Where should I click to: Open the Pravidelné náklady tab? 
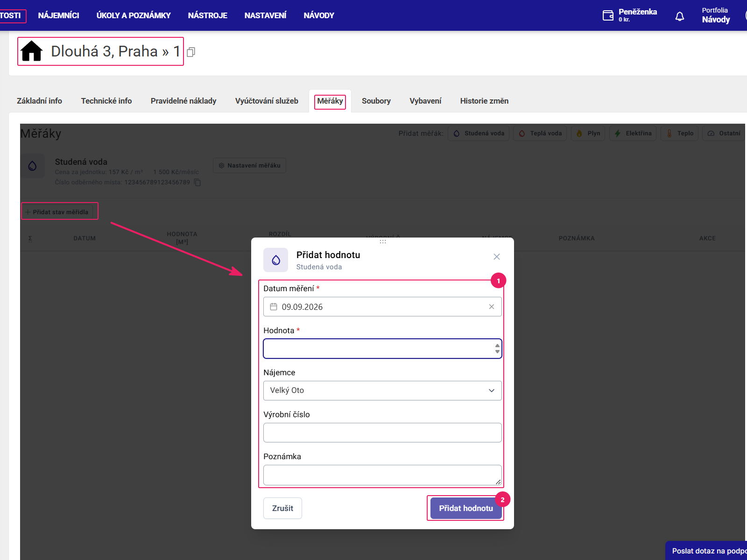click(x=183, y=101)
